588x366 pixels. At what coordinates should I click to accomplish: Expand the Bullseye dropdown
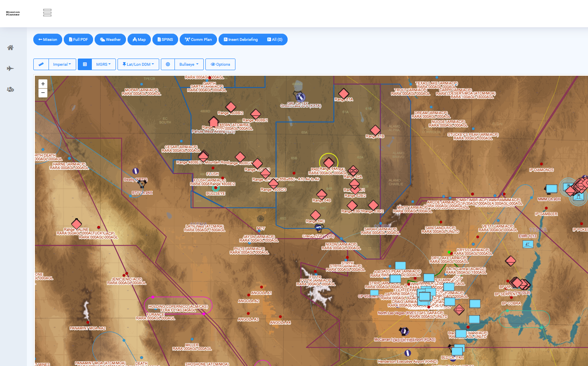click(x=189, y=64)
